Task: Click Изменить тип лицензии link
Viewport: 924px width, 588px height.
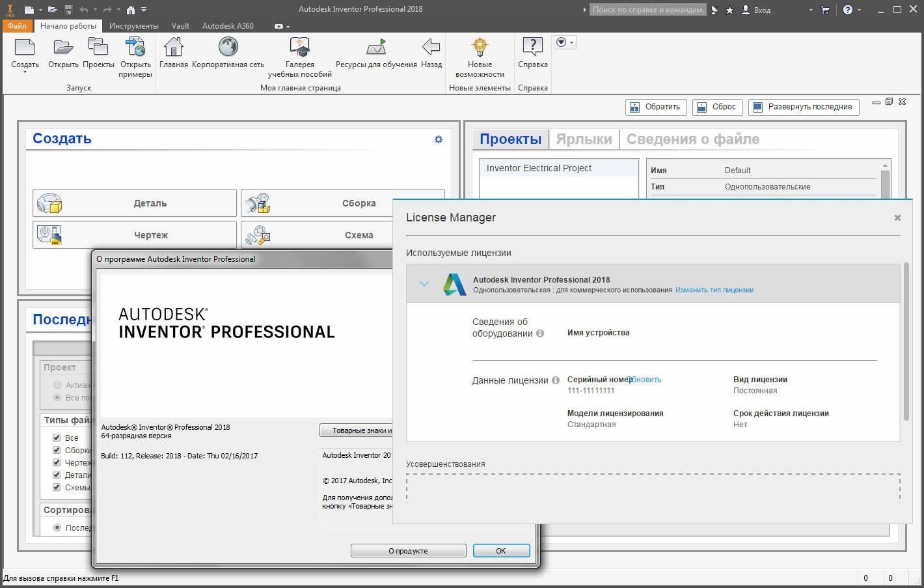Action: [x=714, y=290]
